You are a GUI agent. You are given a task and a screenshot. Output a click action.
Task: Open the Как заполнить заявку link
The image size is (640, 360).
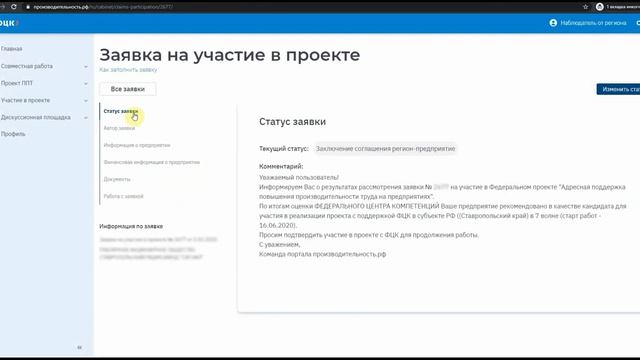click(x=128, y=70)
